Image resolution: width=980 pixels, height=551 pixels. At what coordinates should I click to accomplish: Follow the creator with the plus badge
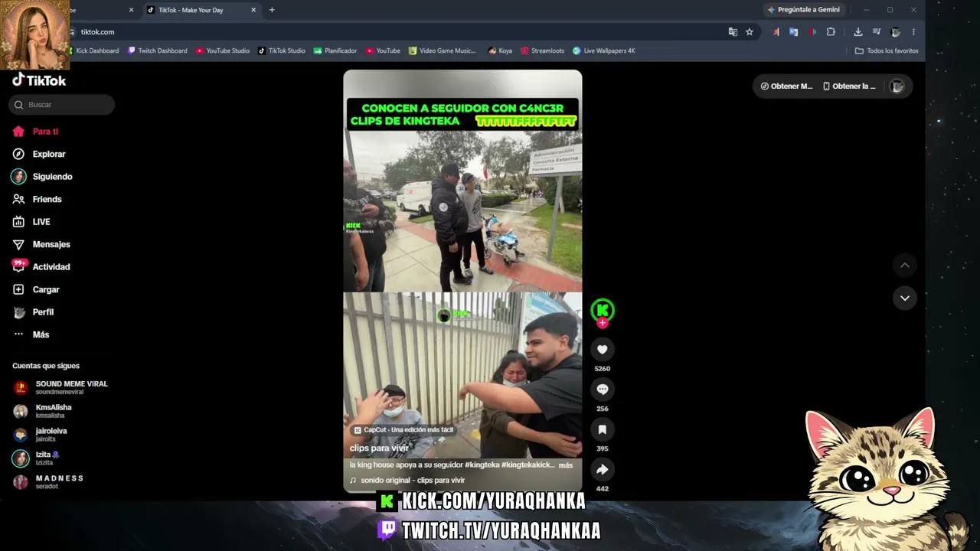pyautogui.click(x=603, y=323)
